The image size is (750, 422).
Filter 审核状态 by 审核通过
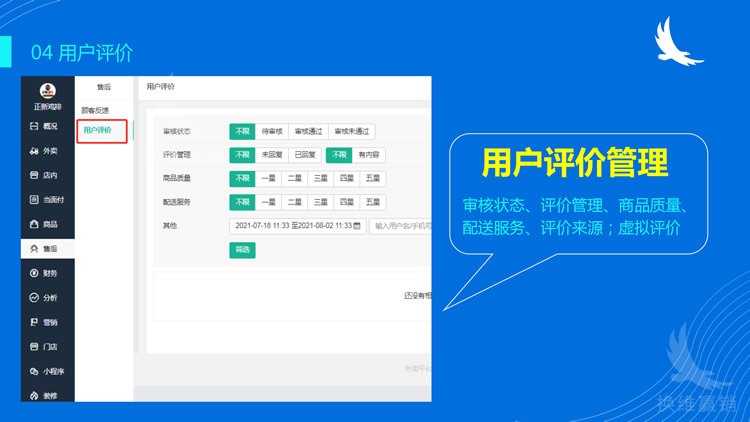point(309,131)
